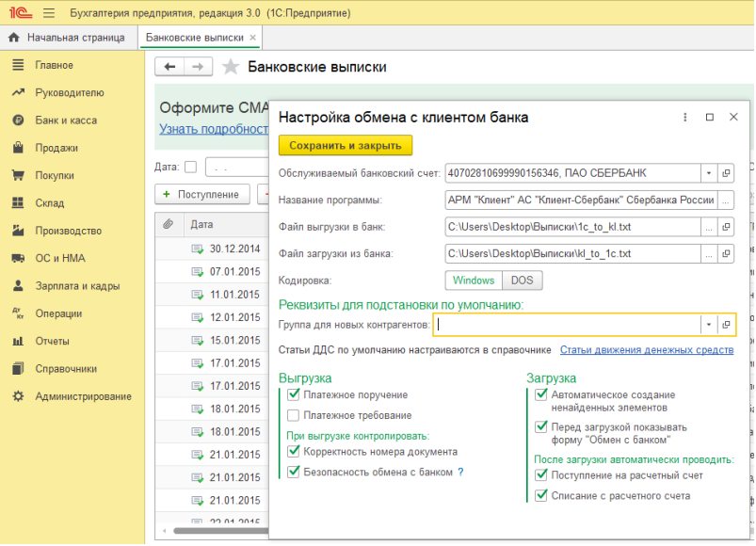
Task: Click the Дата filter input field
Action: coord(236,168)
